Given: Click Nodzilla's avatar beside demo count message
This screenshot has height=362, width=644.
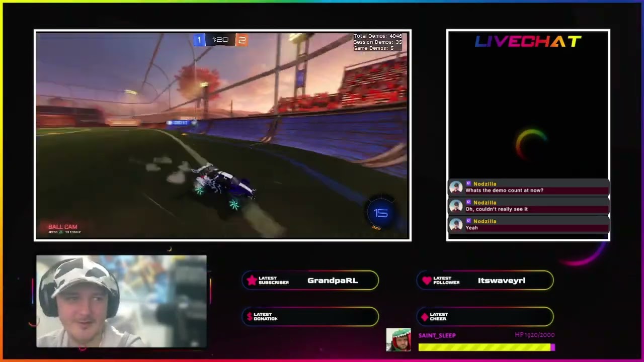Looking at the screenshot, I should [x=456, y=187].
